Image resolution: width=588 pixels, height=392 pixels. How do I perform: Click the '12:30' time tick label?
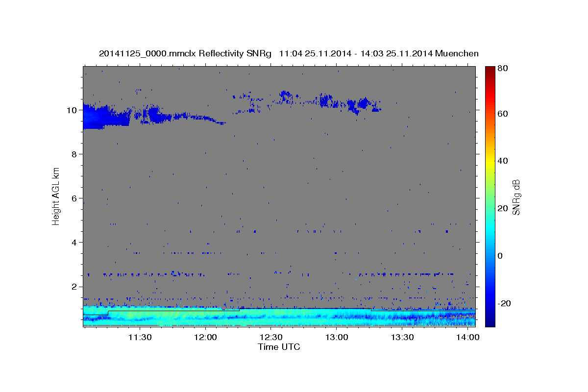tap(270, 337)
